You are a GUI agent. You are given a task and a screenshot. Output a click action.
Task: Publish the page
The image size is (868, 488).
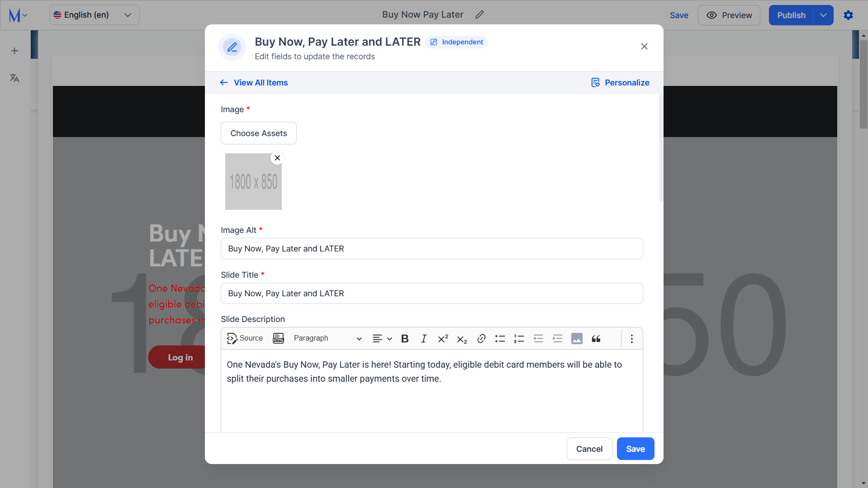tap(791, 15)
